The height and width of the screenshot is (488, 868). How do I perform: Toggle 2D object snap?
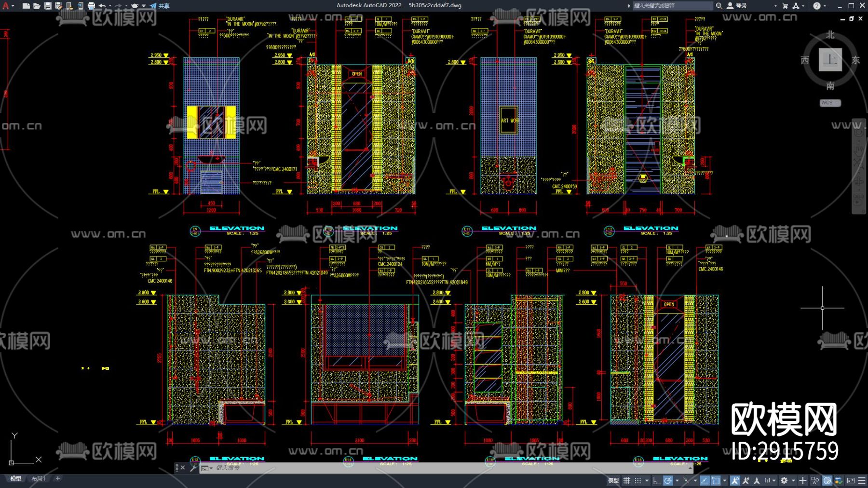(x=716, y=480)
